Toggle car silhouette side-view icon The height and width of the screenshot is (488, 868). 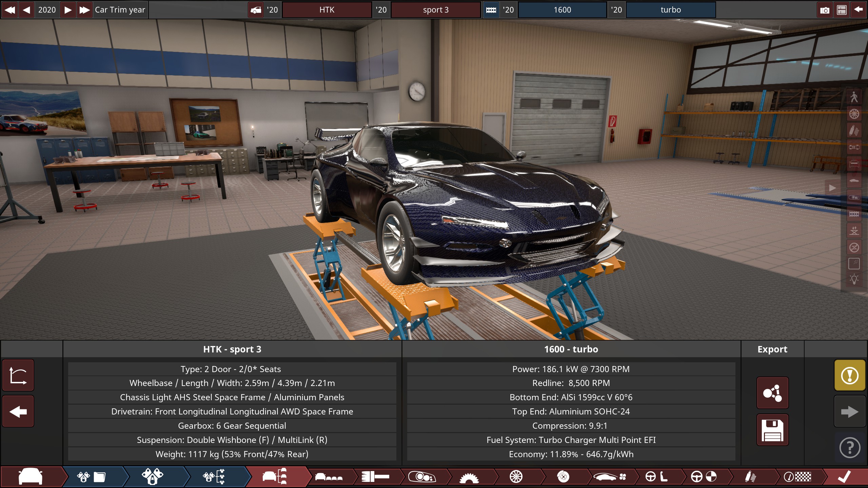point(854,180)
